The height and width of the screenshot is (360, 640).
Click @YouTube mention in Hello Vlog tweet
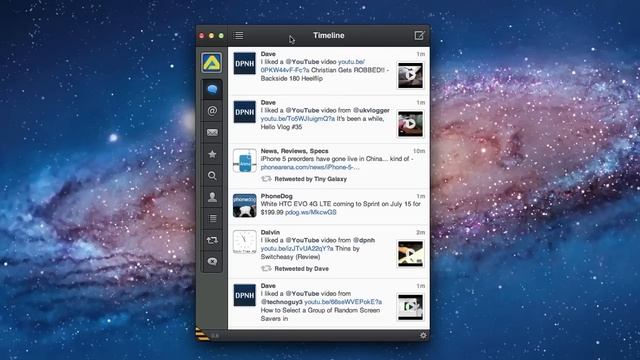pos(302,111)
